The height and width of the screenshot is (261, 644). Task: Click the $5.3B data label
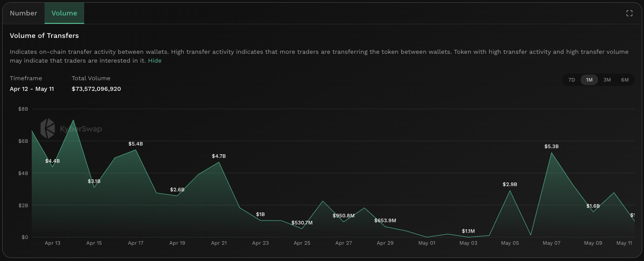[x=551, y=146]
